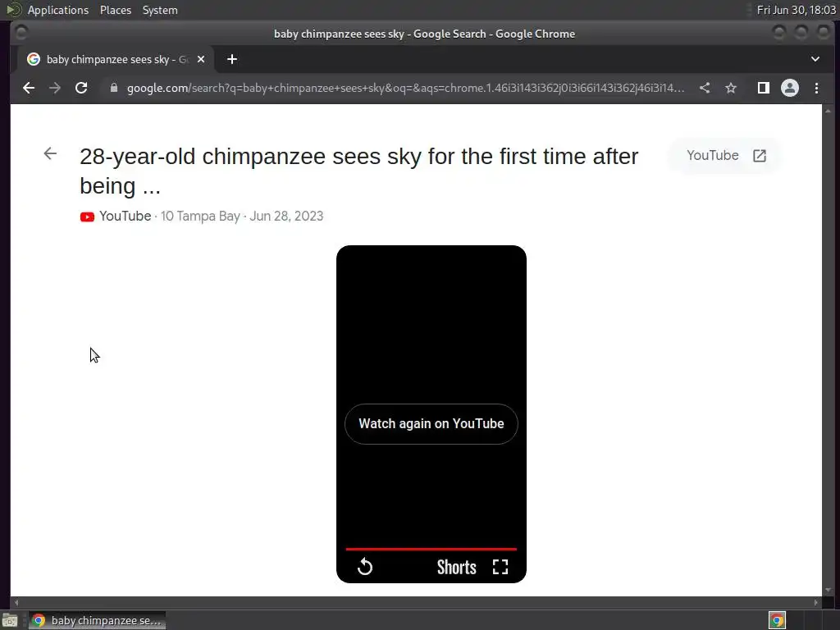
Task: Click the red video progress bar
Action: 431,549
